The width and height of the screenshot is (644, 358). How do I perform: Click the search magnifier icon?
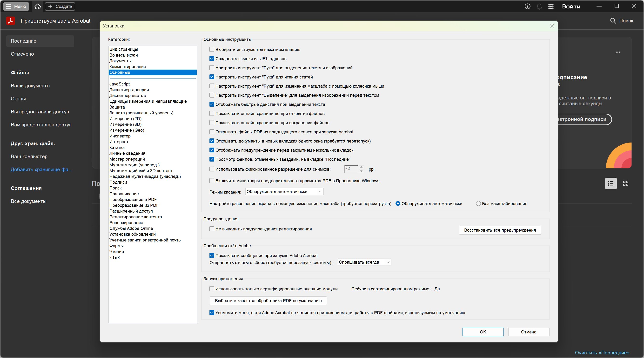(613, 21)
